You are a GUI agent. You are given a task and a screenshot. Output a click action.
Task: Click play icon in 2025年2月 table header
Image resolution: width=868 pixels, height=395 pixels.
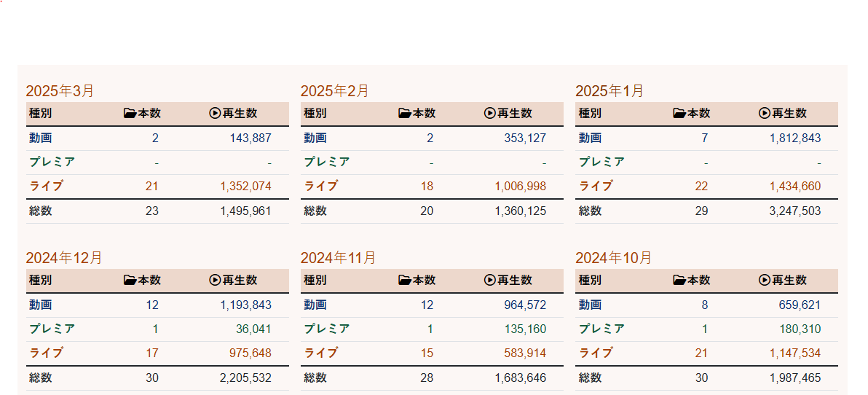[489, 114]
